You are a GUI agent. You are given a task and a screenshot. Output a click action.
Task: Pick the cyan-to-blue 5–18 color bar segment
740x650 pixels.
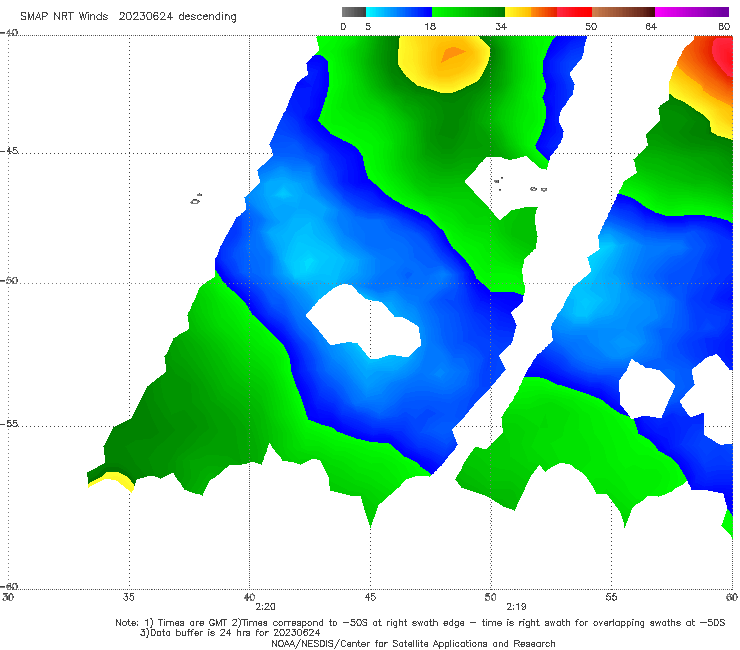(399, 12)
